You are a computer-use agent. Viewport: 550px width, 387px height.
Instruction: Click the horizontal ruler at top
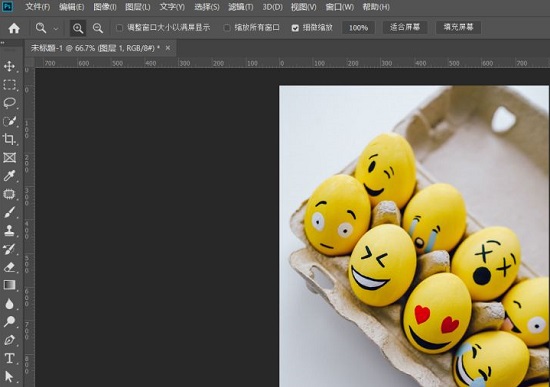tap(292, 63)
